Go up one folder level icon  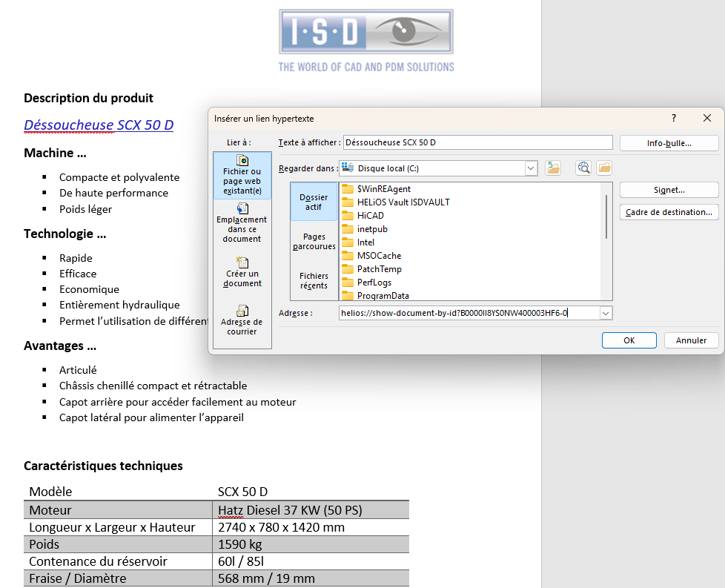click(x=553, y=168)
